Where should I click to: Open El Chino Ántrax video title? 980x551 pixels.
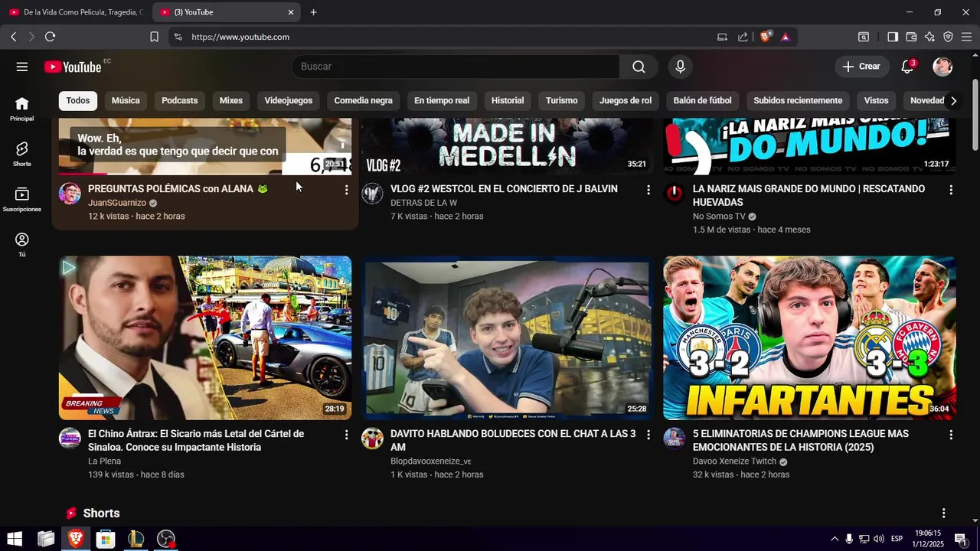196,441
